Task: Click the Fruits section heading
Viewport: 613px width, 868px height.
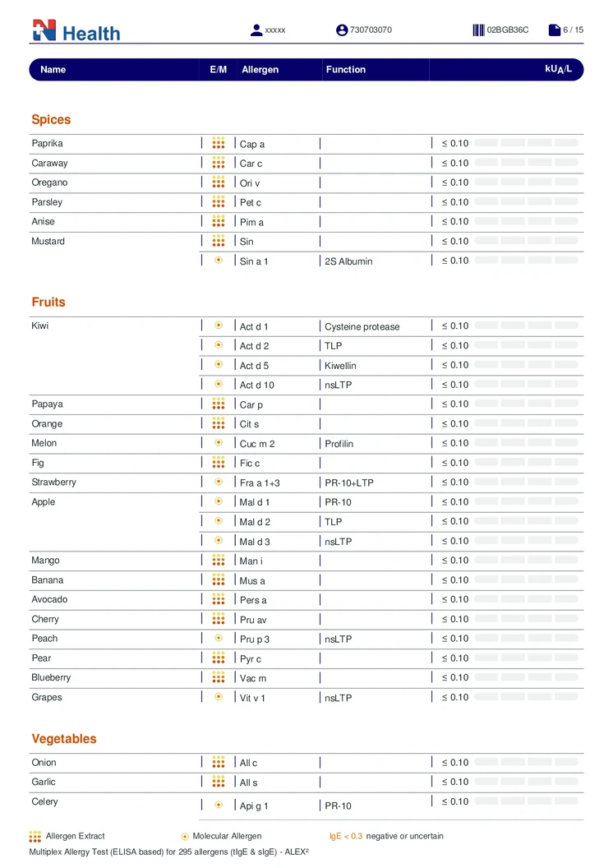Action: (x=48, y=302)
